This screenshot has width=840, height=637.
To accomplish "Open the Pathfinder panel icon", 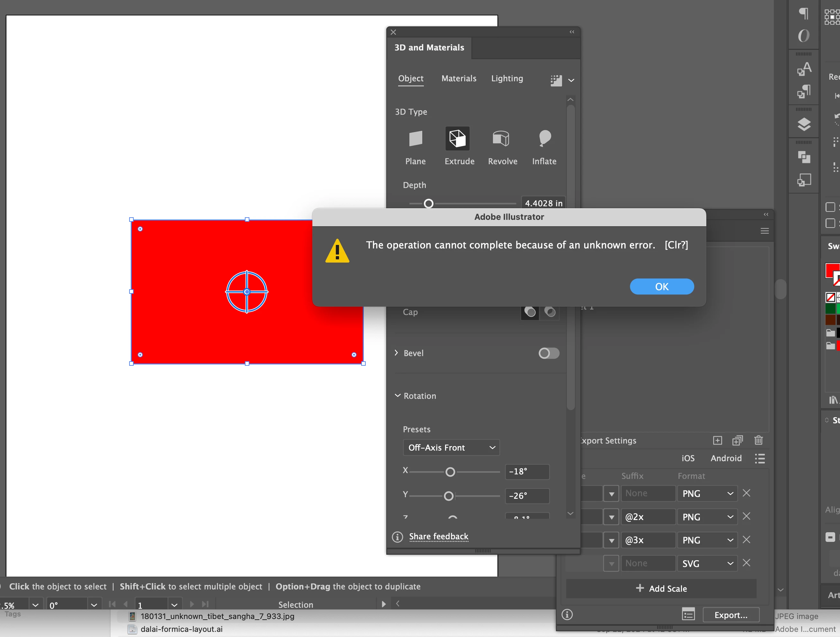I will (804, 157).
